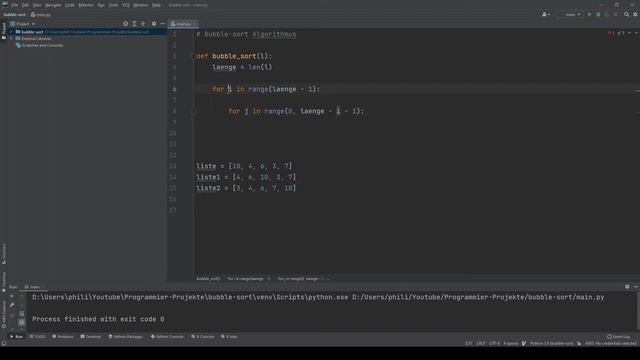Click CRLF line separator status entry
Image resolution: width=640 pixels, height=360 pixels.
[481, 344]
